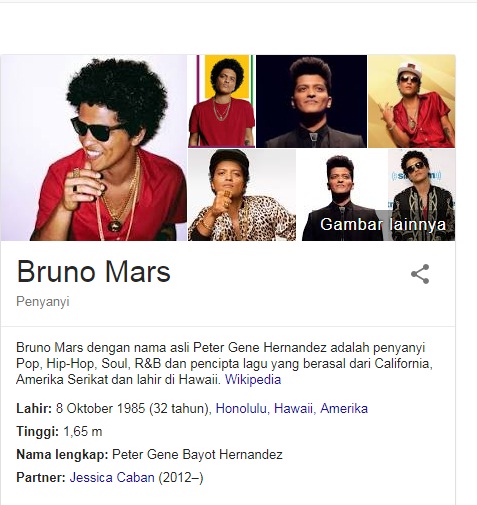The height and width of the screenshot is (505, 477).
Task: Click the share icon beside Bruno Mars
Action: (x=420, y=274)
